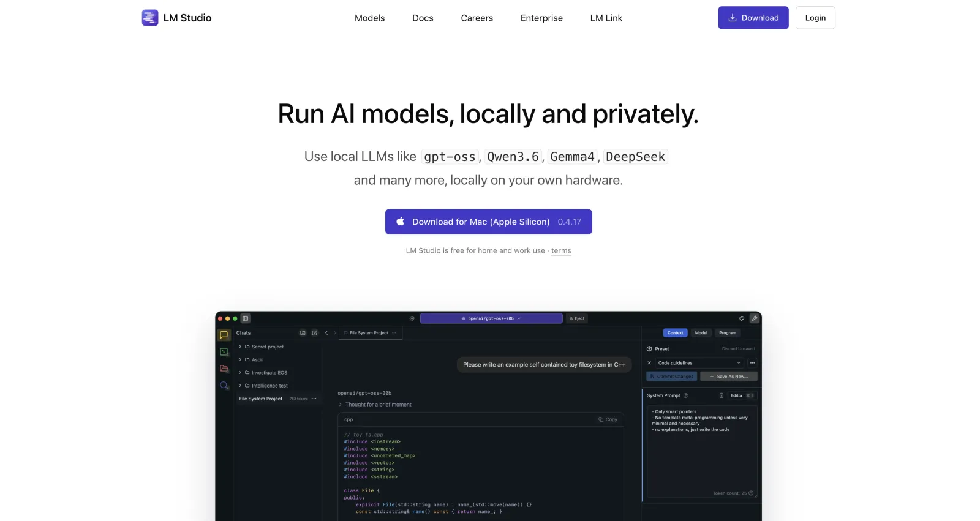Delete system prompt with trash icon
The width and height of the screenshot is (980, 521).
point(722,395)
